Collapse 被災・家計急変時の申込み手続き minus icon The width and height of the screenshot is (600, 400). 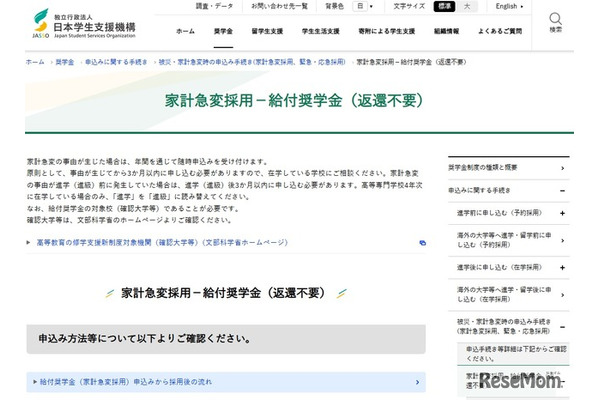point(562,327)
